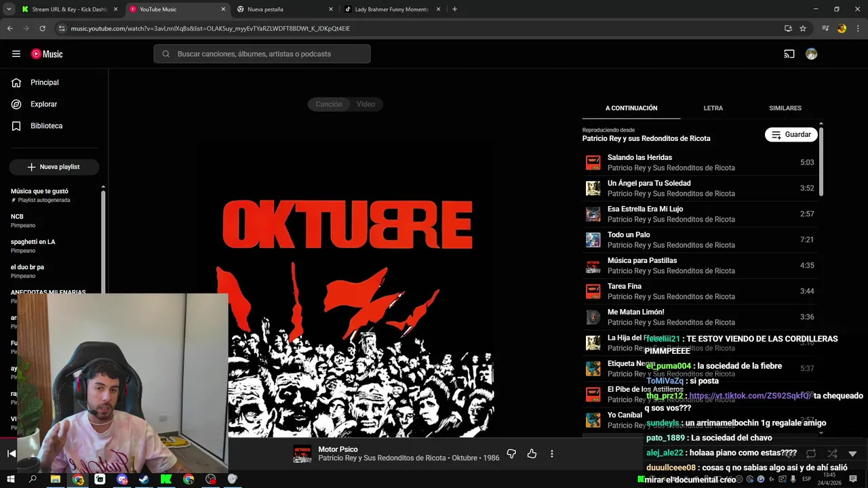This screenshot has height=488, width=868.
Task: Switch to the Stream URL & Key tab
Action: 69,9
